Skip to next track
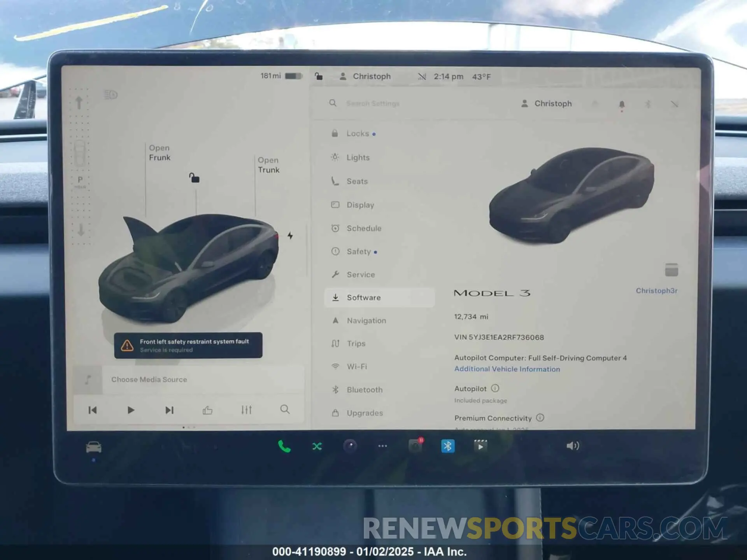This screenshot has height=560, width=747. [169, 410]
